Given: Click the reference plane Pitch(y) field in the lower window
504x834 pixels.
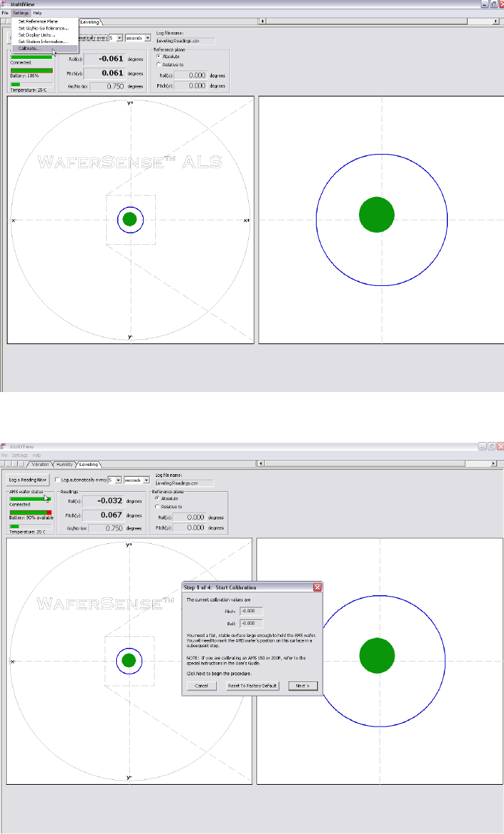Looking at the screenshot, I should pos(191,527).
